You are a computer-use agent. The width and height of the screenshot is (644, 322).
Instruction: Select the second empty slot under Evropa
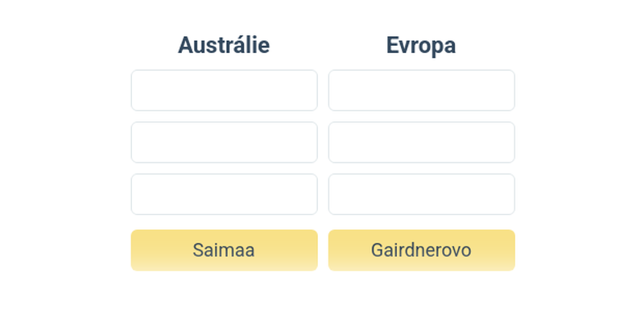point(421,142)
